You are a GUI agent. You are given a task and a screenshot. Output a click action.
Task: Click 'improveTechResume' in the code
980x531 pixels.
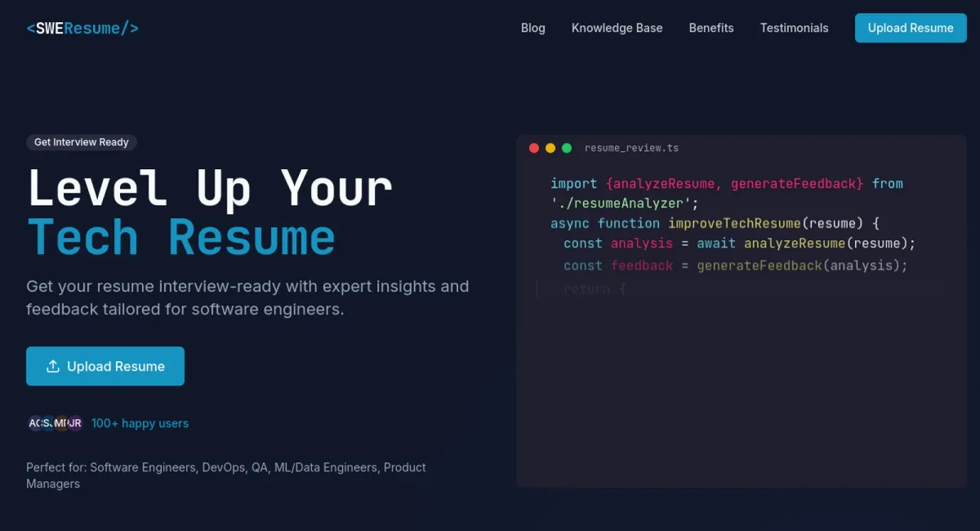coord(734,223)
